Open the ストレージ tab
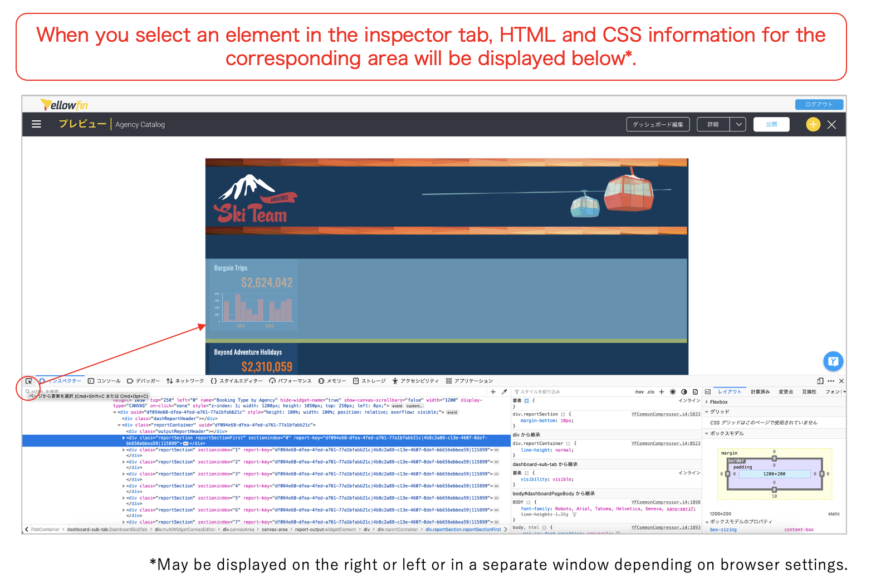The width and height of the screenshot is (871, 588). [369, 381]
